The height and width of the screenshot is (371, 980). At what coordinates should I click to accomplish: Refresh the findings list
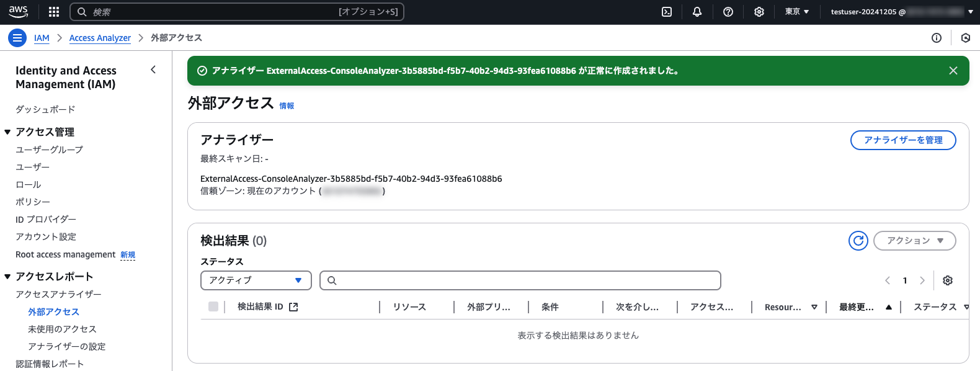(858, 241)
